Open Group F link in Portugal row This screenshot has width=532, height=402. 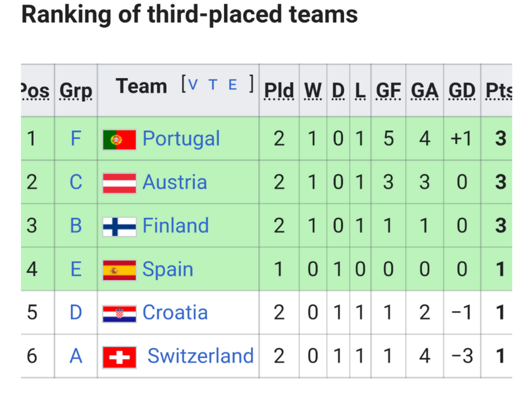pyautogui.click(x=76, y=139)
